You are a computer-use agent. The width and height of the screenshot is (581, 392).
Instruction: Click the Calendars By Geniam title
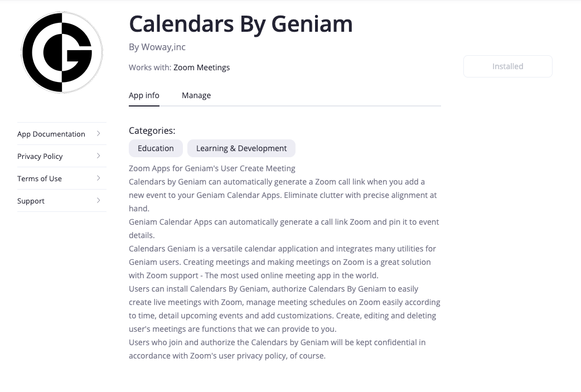coord(241,24)
